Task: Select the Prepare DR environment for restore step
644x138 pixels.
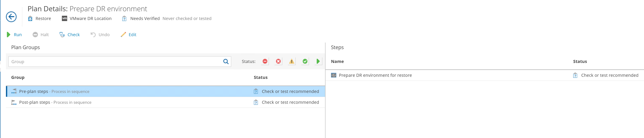Action: [375, 75]
